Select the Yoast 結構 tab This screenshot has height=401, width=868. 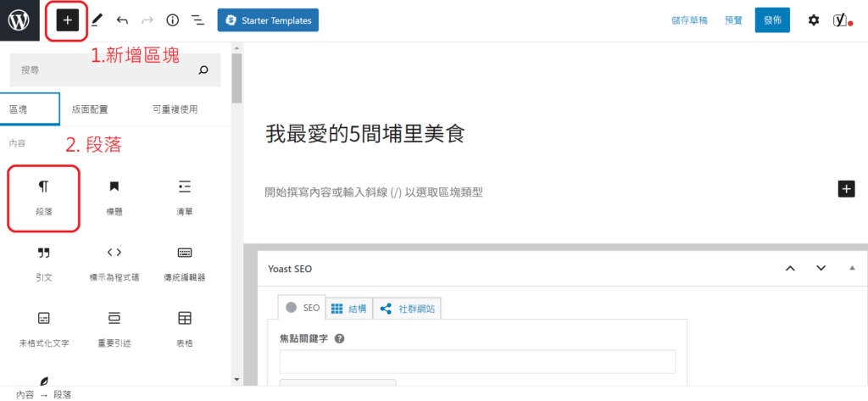[x=348, y=309]
